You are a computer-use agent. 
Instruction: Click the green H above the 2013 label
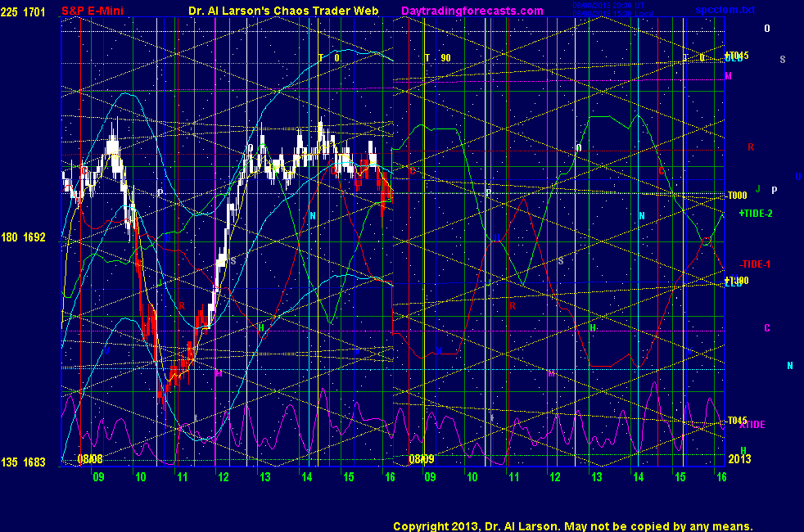click(x=743, y=450)
